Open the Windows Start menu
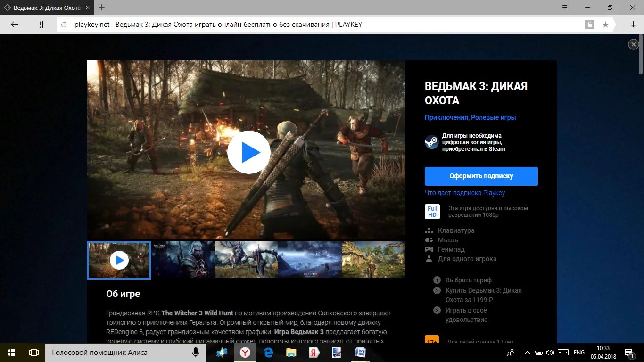 [11, 353]
